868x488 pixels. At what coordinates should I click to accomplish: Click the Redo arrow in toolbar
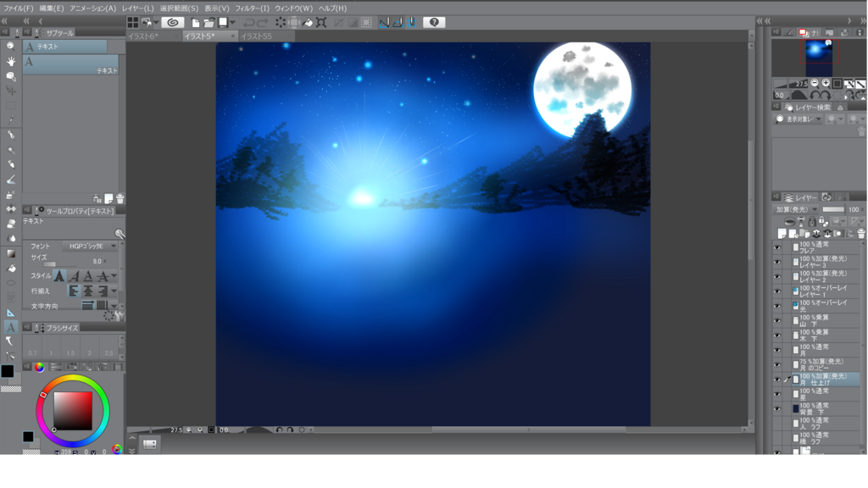pyautogui.click(x=263, y=23)
